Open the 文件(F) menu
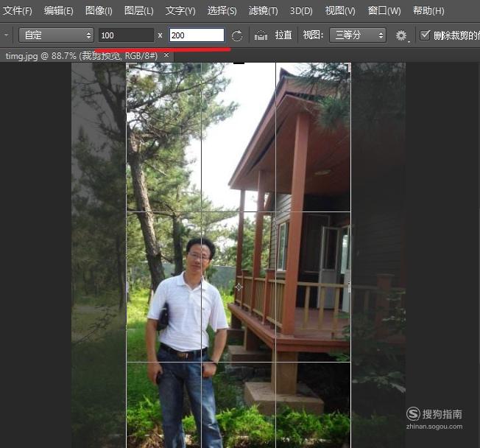The height and width of the screenshot is (448, 480). tap(18, 11)
